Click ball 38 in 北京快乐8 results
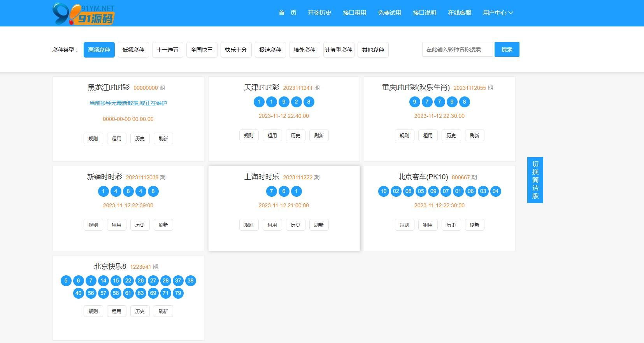The width and height of the screenshot is (644, 343). pyautogui.click(x=191, y=281)
